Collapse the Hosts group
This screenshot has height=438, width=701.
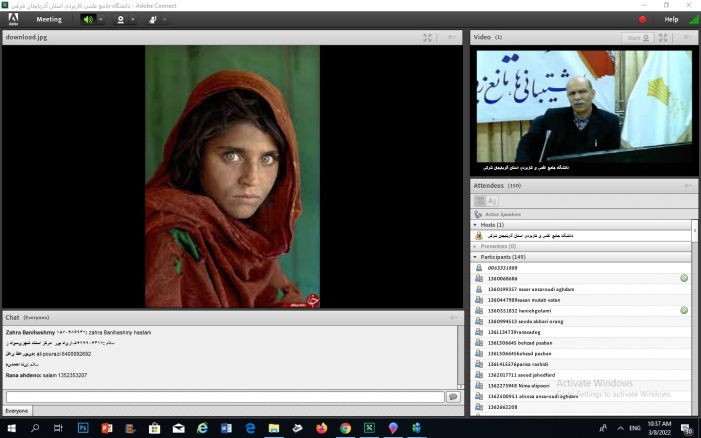[x=476, y=225]
